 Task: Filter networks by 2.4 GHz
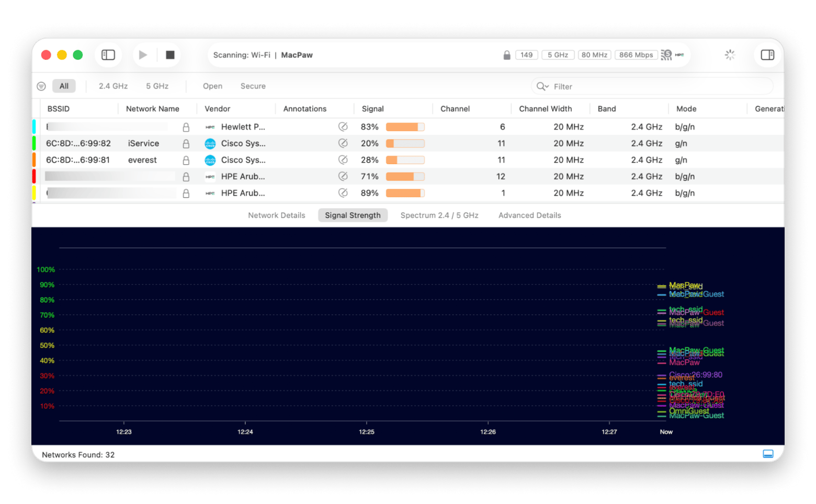point(113,86)
